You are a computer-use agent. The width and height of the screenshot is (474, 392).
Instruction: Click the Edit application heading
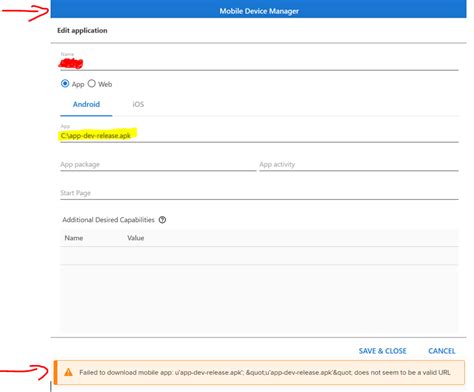(82, 31)
